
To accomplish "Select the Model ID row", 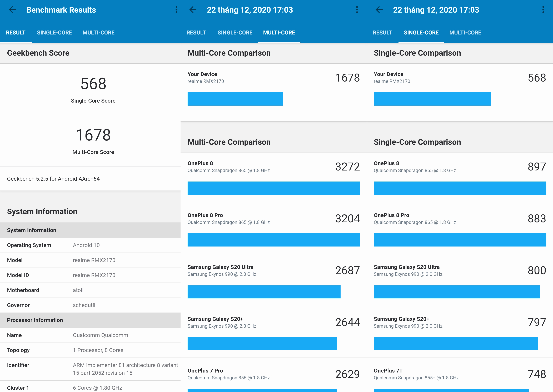I will coord(90,275).
